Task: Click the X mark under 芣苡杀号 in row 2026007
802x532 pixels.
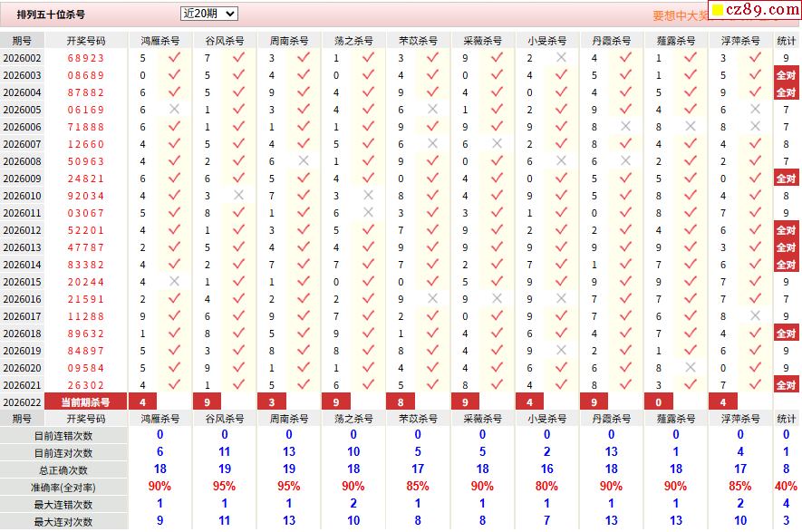Action: [432, 144]
